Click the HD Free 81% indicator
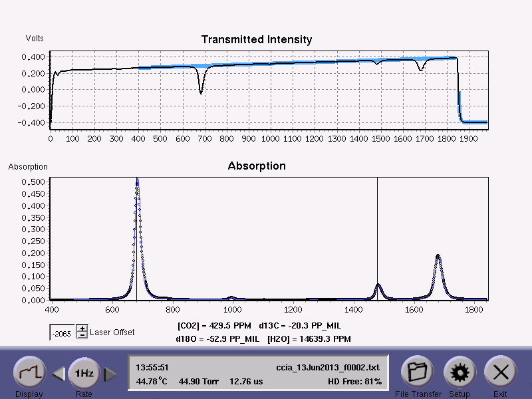This screenshot has width=532, height=399. 354,382
